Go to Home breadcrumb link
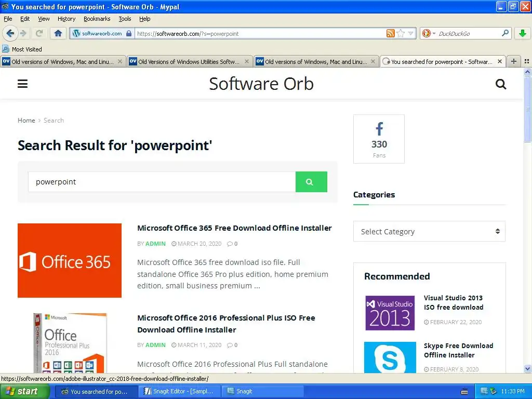 (x=26, y=121)
